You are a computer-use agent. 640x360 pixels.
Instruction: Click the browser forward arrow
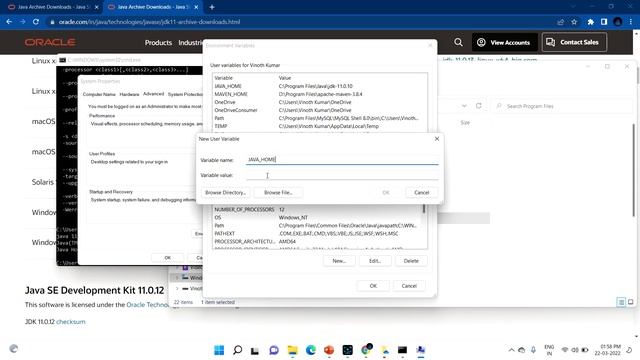tap(22, 22)
